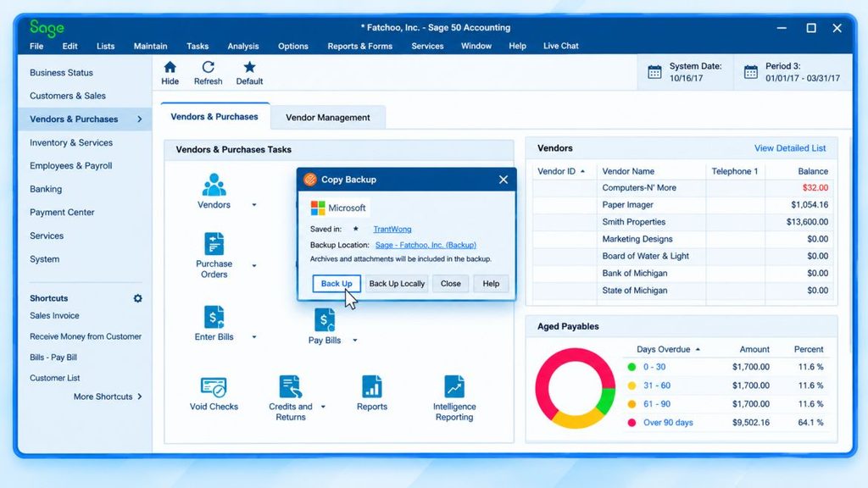Click the Period 3 calendar icon
The width and height of the screenshot is (868, 488).
click(x=751, y=72)
